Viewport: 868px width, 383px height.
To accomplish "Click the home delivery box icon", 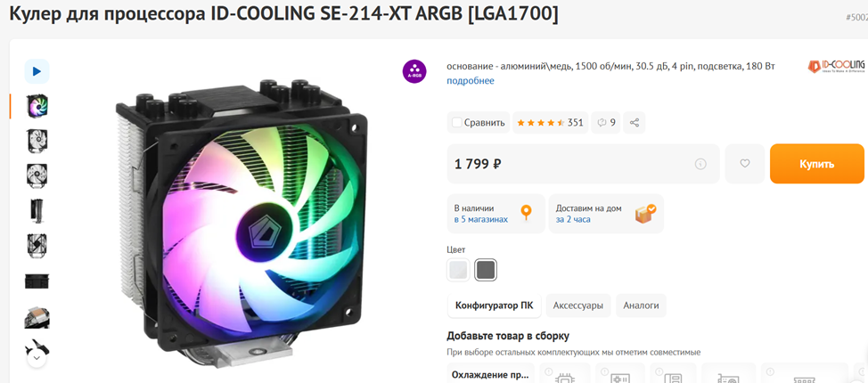I will (x=645, y=214).
